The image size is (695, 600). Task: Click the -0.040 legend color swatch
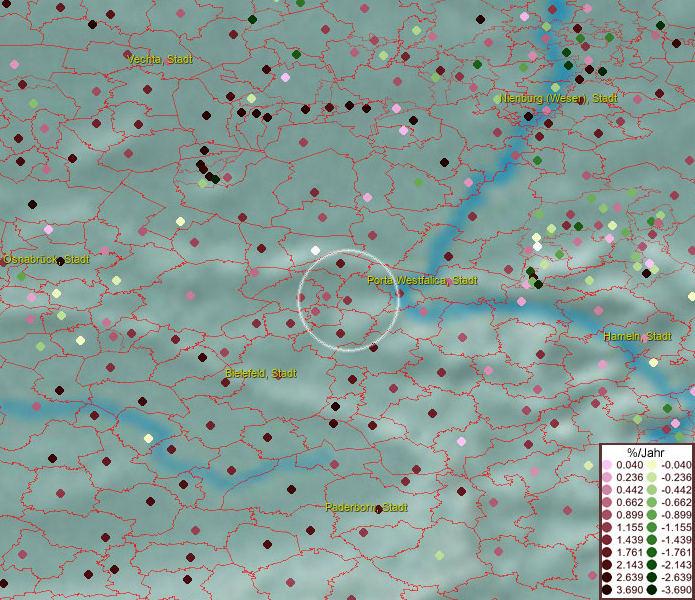652,465
